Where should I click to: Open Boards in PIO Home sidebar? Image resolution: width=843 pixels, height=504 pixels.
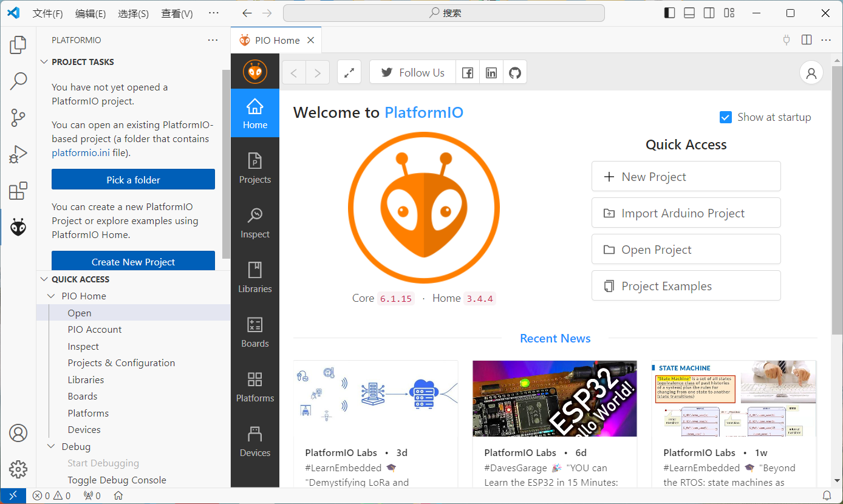[x=255, y=332]
